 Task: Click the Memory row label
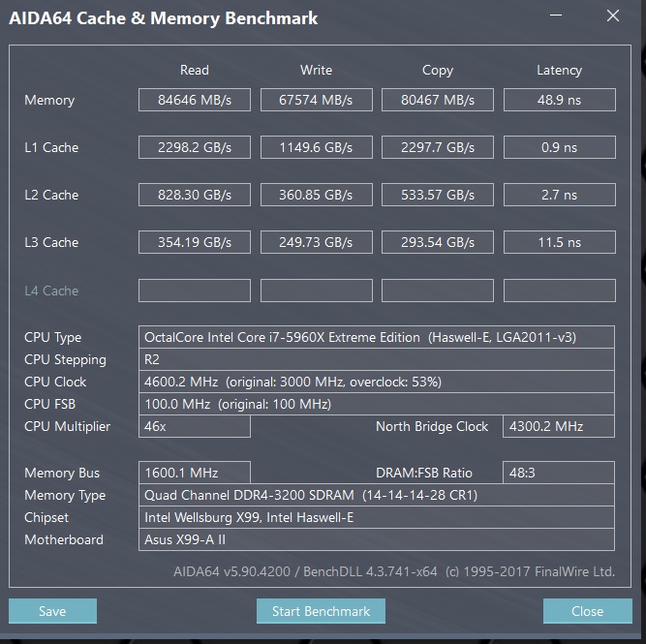click(x=49, y=100)
